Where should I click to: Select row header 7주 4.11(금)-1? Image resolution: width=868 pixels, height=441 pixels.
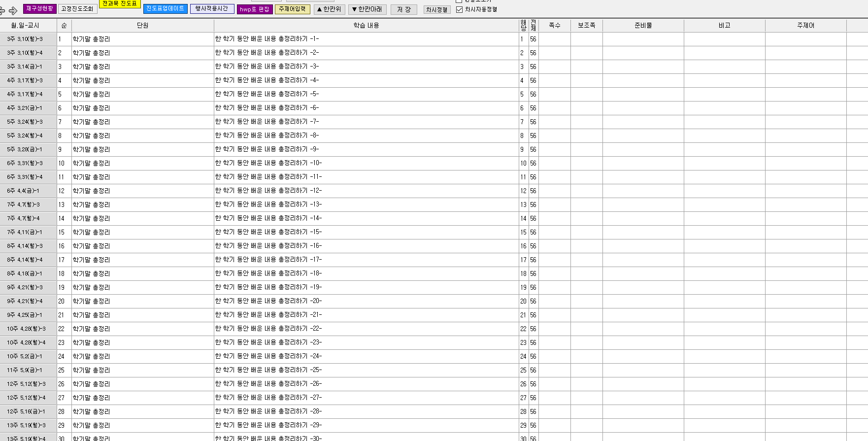coord(28,232)
